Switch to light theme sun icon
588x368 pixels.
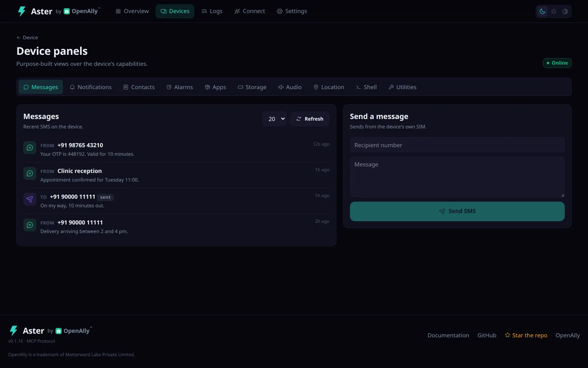click(554, 11)
